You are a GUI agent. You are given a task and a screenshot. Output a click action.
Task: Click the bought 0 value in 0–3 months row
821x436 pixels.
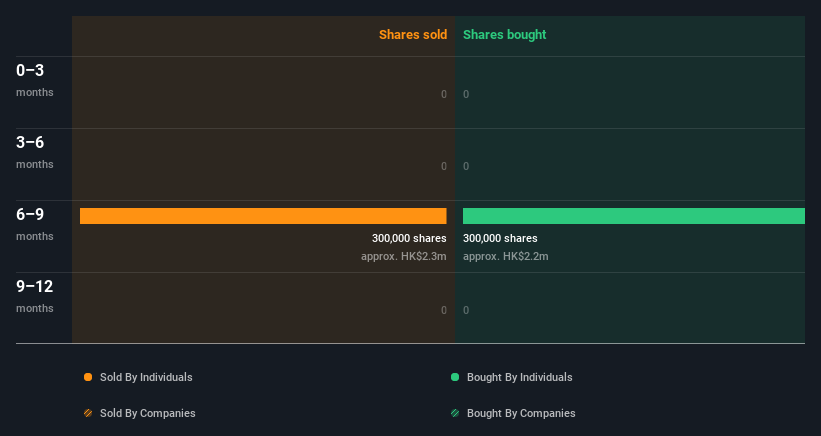(x=466, y=94)
